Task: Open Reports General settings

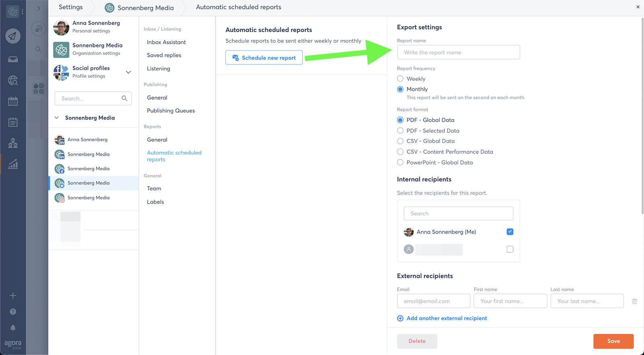Action: point(157,140)
